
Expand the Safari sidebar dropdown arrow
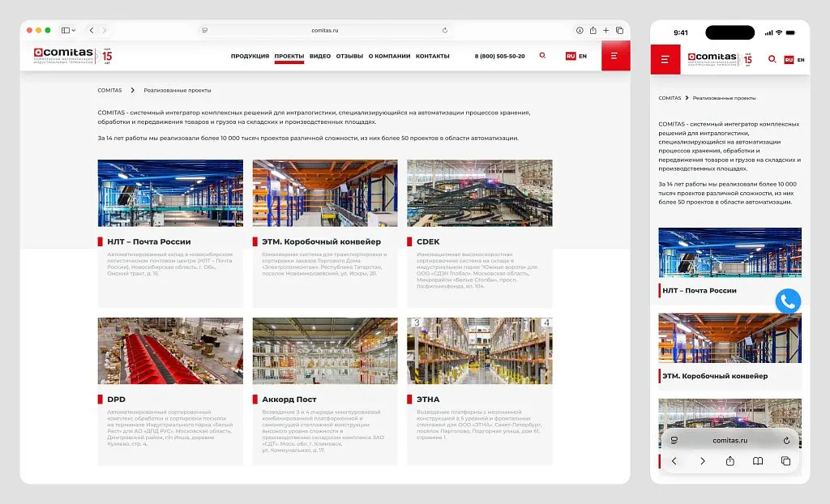73,30
